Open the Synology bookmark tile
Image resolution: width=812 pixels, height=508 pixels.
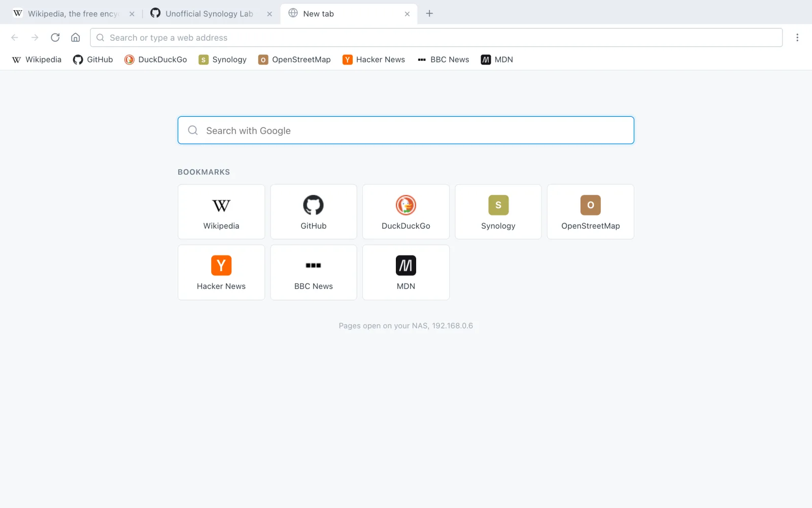click(498, 212)
